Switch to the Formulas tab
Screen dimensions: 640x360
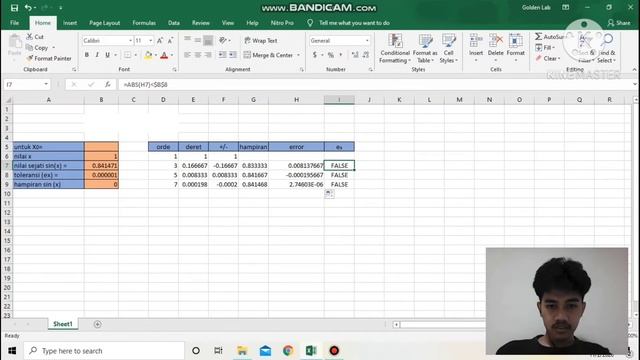(x=144, y=23)
